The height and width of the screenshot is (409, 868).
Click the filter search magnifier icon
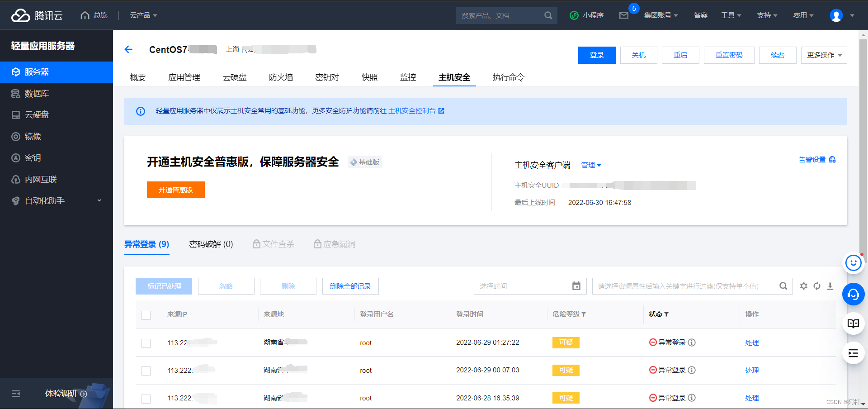(x=783, y=286)
